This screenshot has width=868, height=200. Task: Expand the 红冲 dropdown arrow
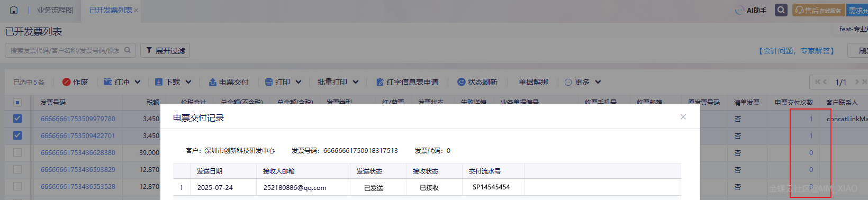coord(138,82)
